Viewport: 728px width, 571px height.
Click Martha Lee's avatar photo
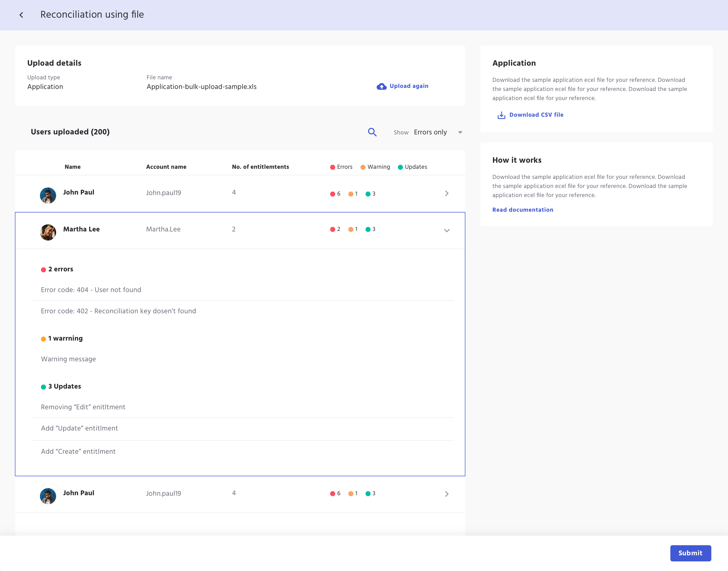[48, 232]
